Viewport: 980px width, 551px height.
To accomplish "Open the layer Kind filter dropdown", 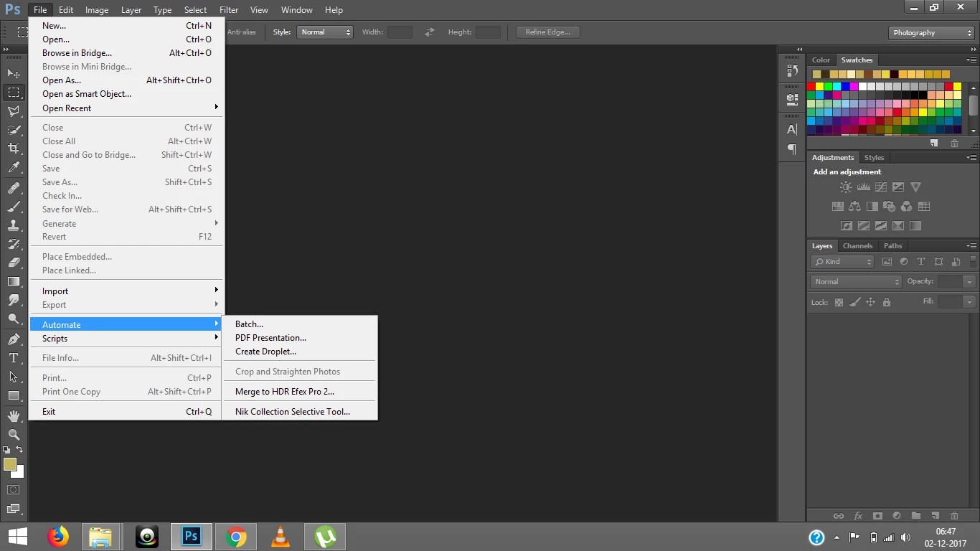I will 842,262.
